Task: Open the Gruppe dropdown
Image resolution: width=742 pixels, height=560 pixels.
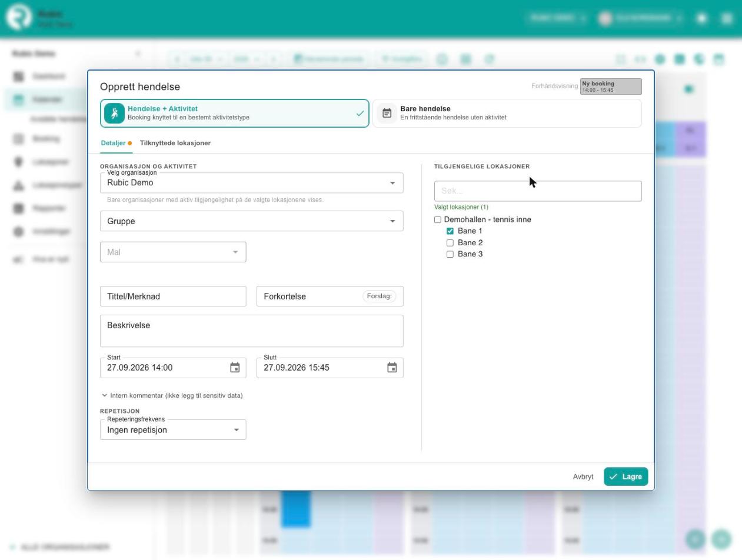Action: tap(252, 221)
